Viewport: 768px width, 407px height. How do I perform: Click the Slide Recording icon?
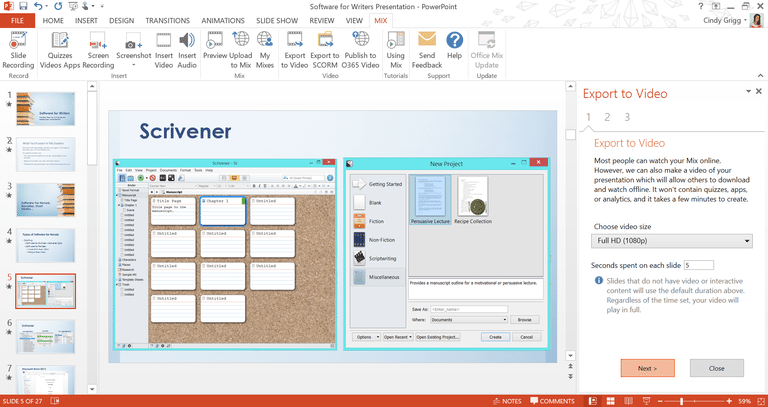click(19, 40)
